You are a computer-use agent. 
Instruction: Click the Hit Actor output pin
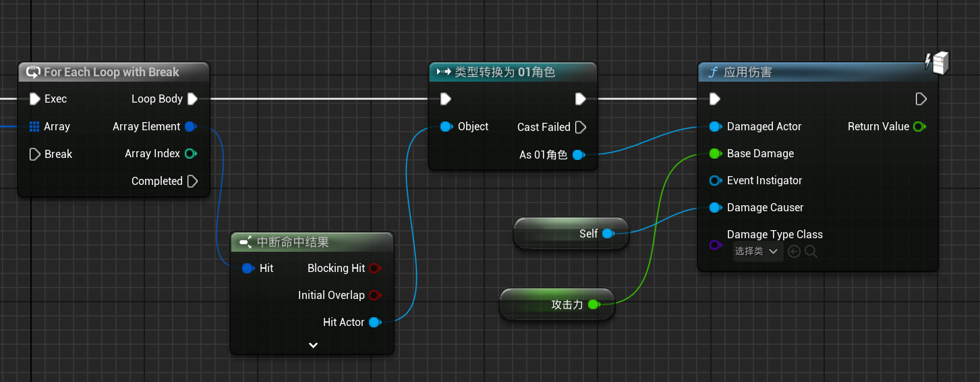(x=374, y=323)
